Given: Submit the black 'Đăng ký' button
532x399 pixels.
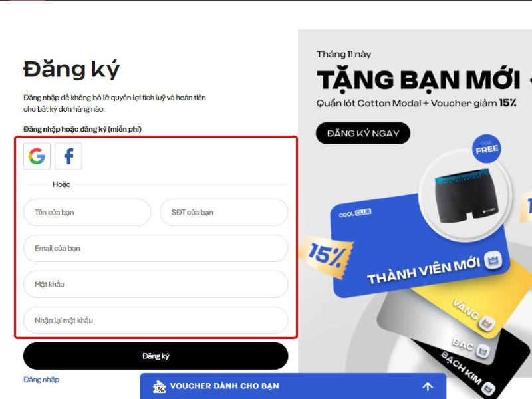Looking at the screenshot, I should [x=156, y=356].
